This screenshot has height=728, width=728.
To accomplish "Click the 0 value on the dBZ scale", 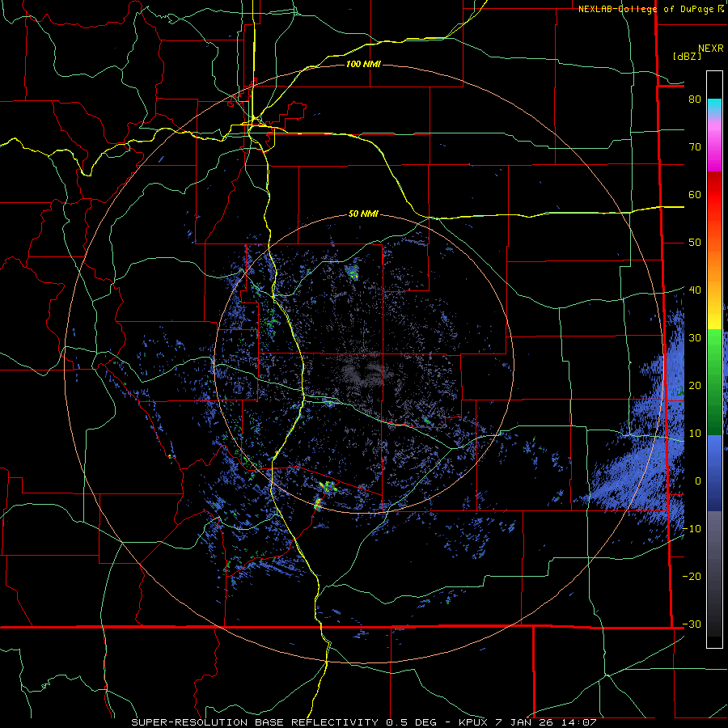I will tap(698, 481).
